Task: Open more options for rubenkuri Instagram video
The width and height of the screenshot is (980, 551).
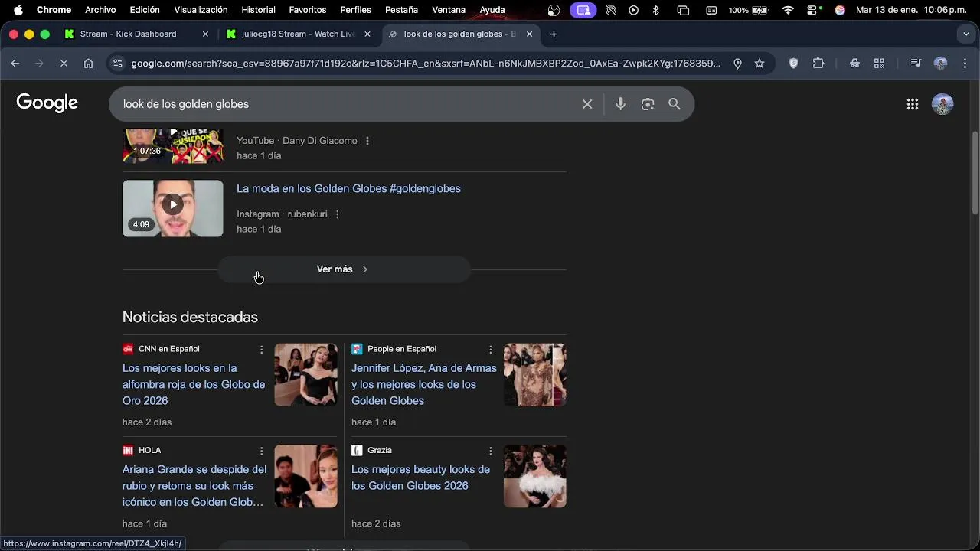Action: pyautogui.click(x=338, y=214)
